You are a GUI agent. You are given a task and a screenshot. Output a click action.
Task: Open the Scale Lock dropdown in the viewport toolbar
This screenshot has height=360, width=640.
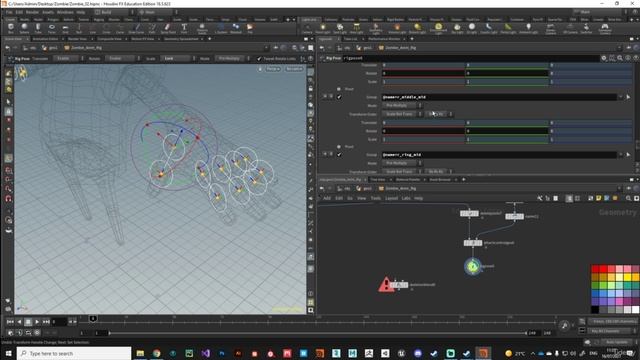177,59
